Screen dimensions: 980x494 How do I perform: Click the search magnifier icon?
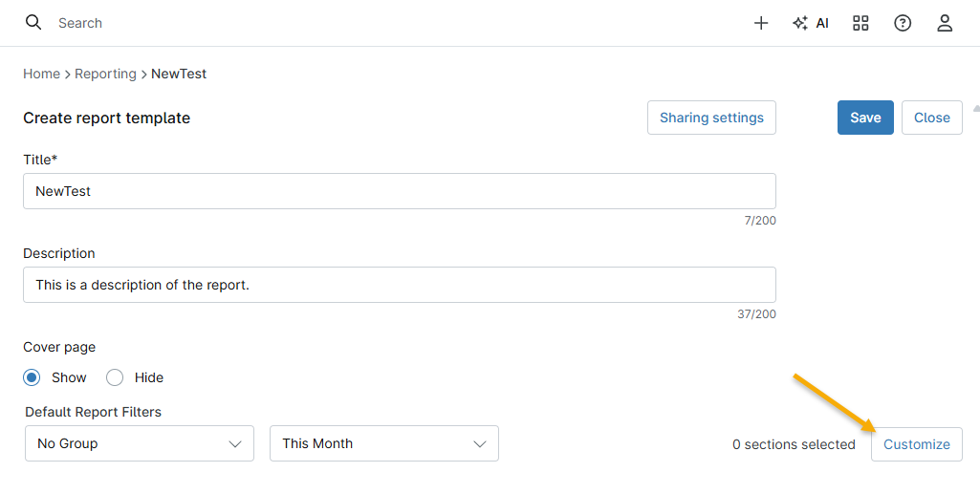pyautogui.click(x=33, y=23)
